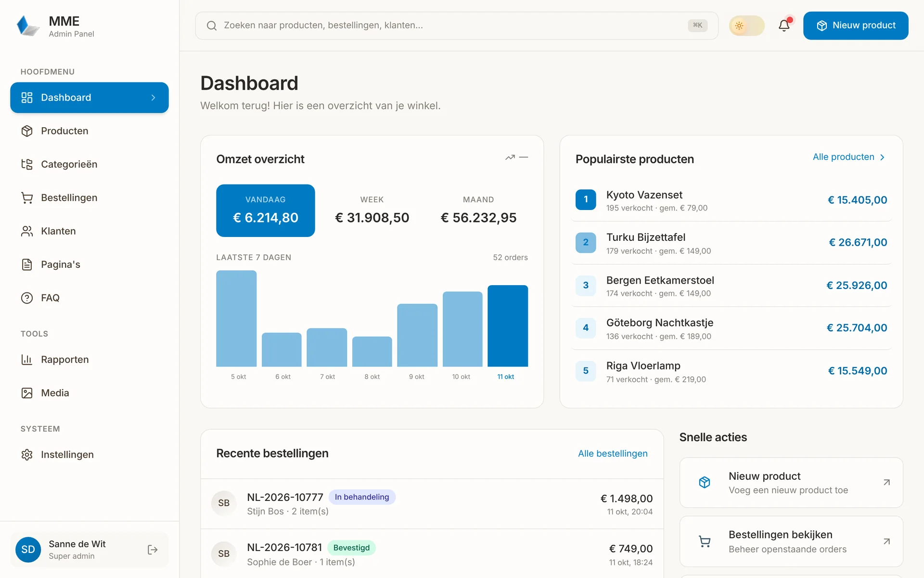
Task: Open Rapporten under Tools
Action: (90, 360)
